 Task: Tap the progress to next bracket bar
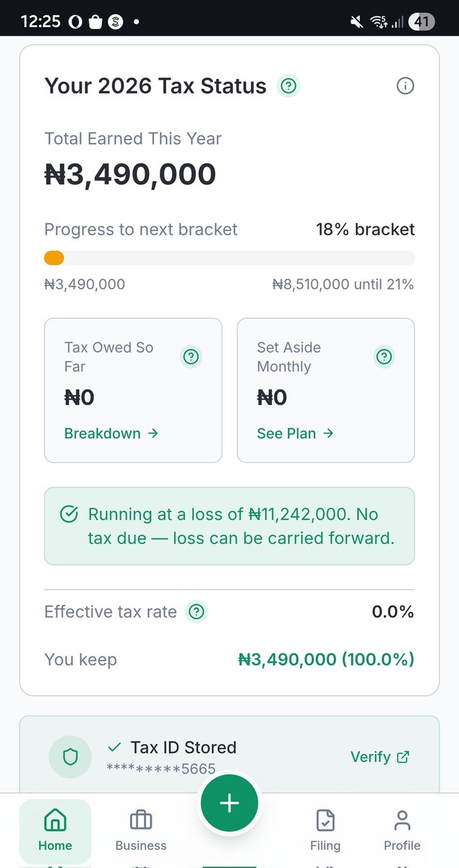[x=229, y=258]
